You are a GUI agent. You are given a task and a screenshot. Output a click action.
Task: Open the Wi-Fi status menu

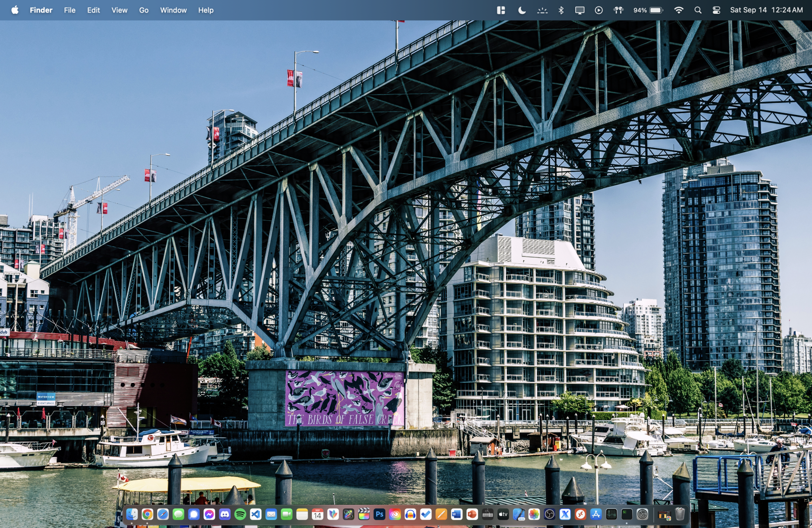[x=678, y=10]
